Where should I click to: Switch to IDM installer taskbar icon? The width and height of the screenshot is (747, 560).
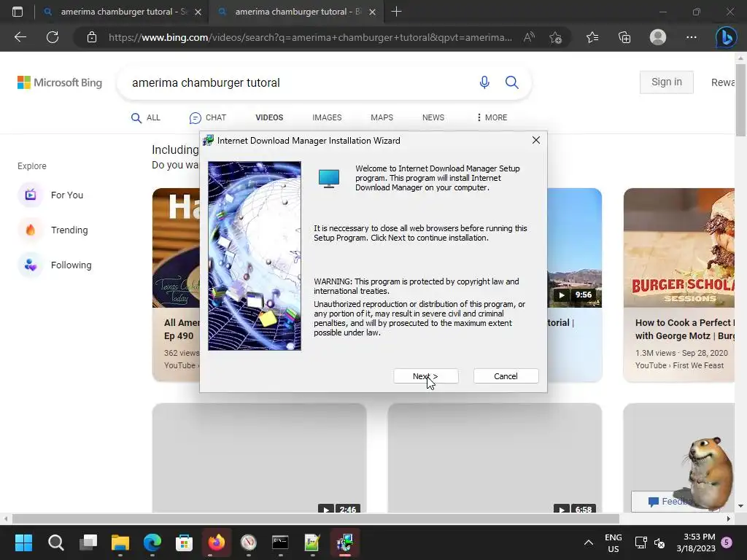coord(344,542)
